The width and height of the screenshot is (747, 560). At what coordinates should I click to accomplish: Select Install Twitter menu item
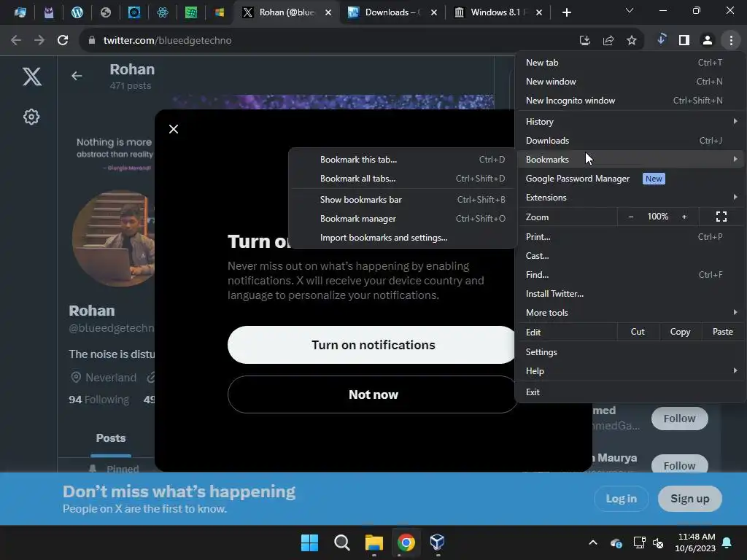pyautogui.click(x=631, y=294)
